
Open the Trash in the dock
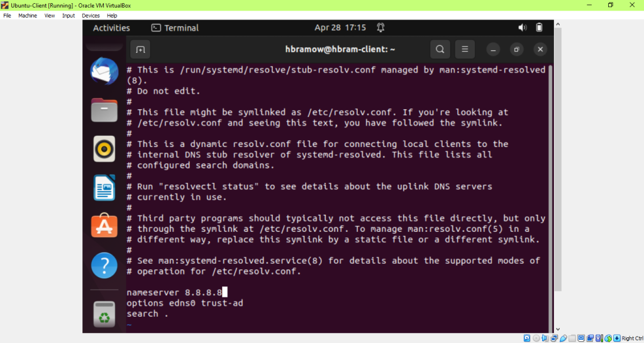click(104, 314)
